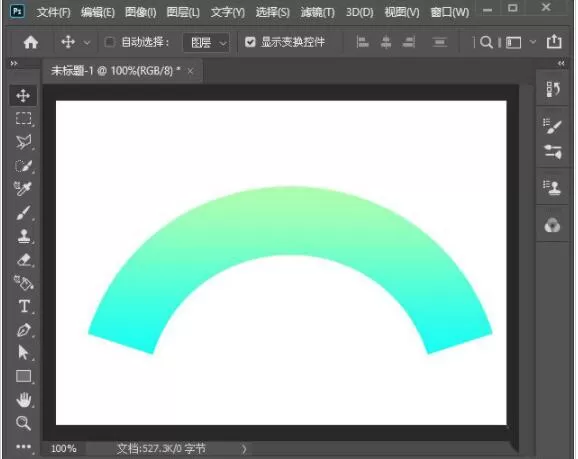The image size is (578, 459).
Task: Click the share button in options bar
Action: [x=554, y=42]
